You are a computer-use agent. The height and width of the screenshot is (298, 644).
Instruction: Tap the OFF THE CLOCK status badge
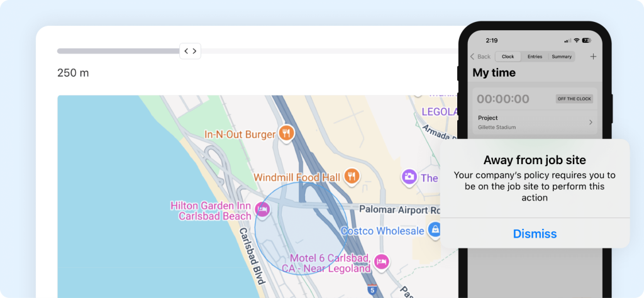(x=574, y=99)
